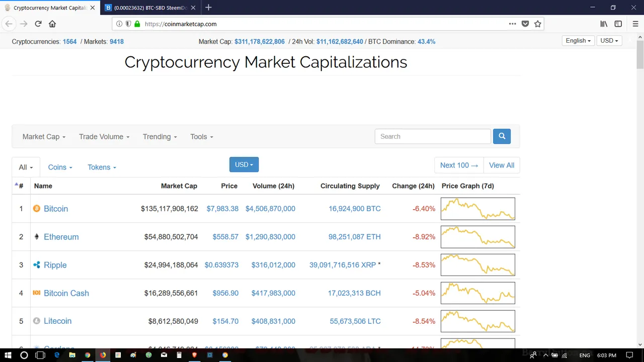
Task: Go to the browser home page
Action: coord(52,24)
